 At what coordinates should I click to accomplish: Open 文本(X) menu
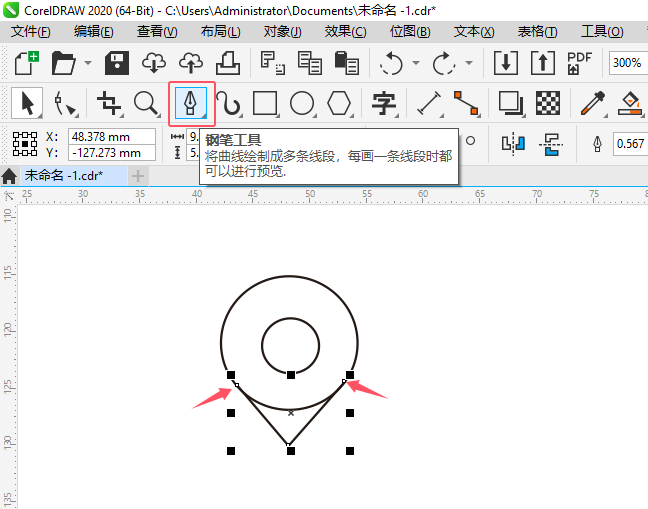click(474, 31)
